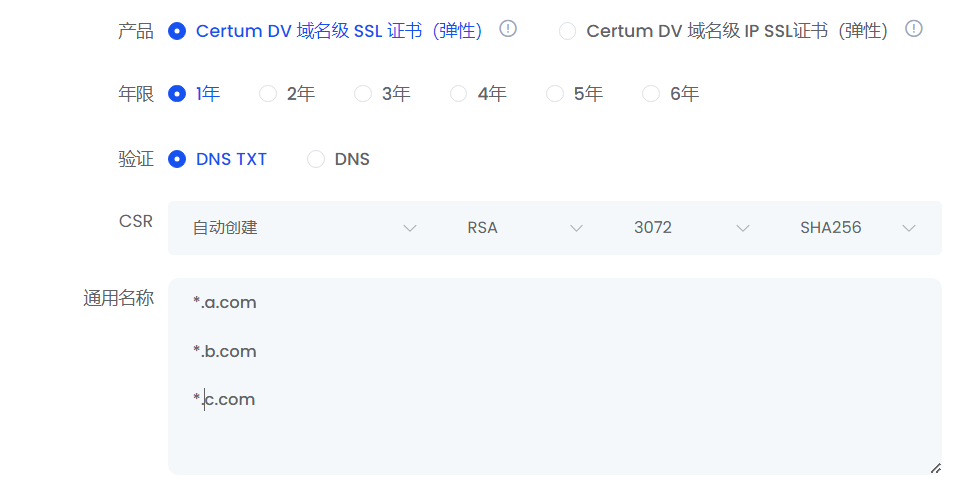Pick the 4年 duration option

(x=459, y=94)
